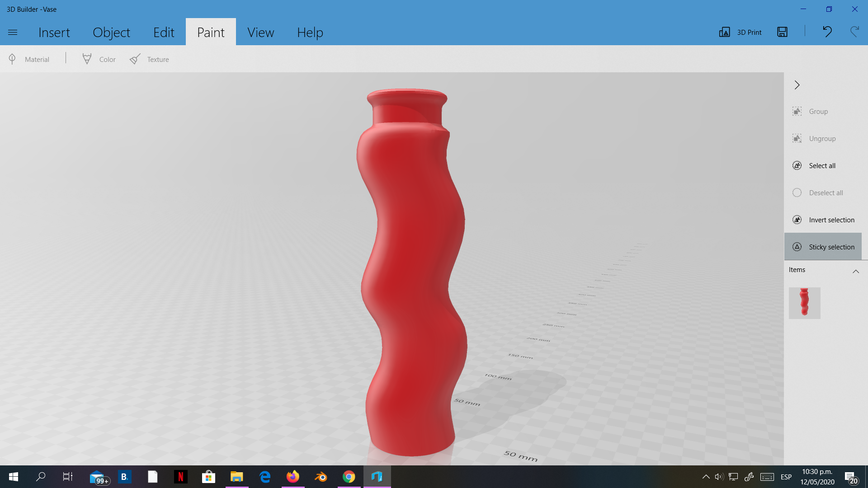Open Microsoft Edge from the taskbar
Screen dimensions: 868x488
point(265,477)
